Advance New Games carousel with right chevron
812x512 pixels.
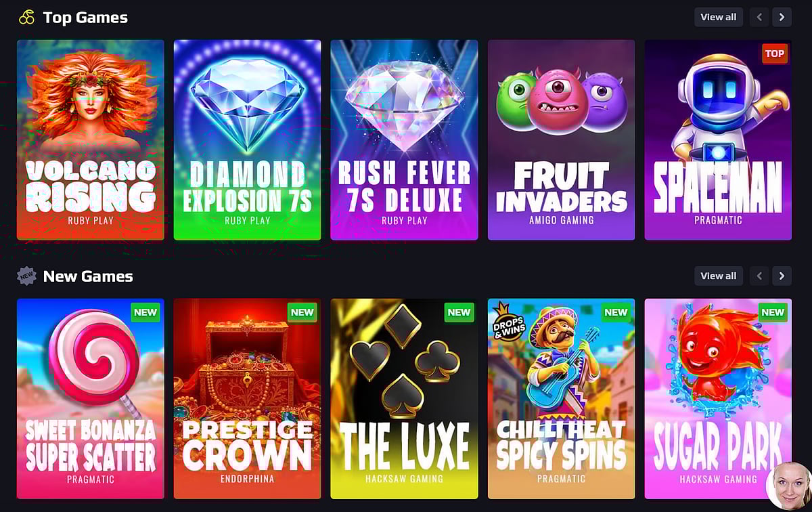pyautogui.click(x=782, y=276)
